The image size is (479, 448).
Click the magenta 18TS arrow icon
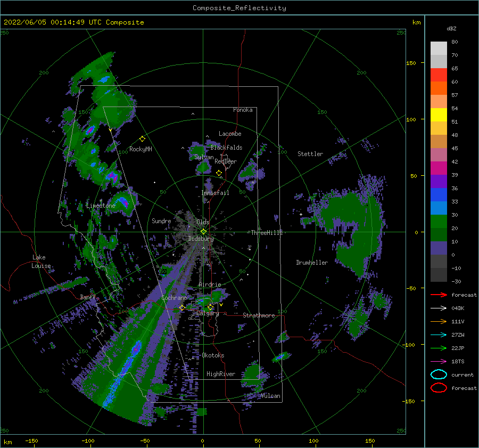(439, 362)
